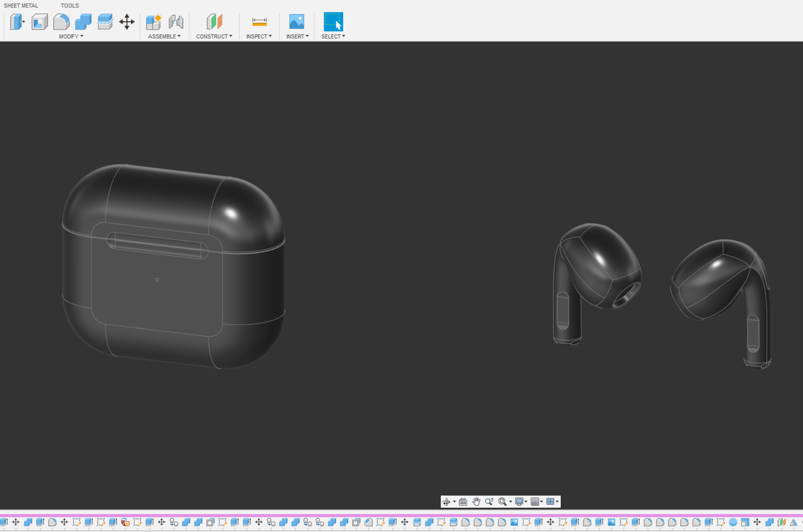Viewport: 803px width, 532px height.
Task: Click the Shell tool icon
Action: tap(40, 21)
